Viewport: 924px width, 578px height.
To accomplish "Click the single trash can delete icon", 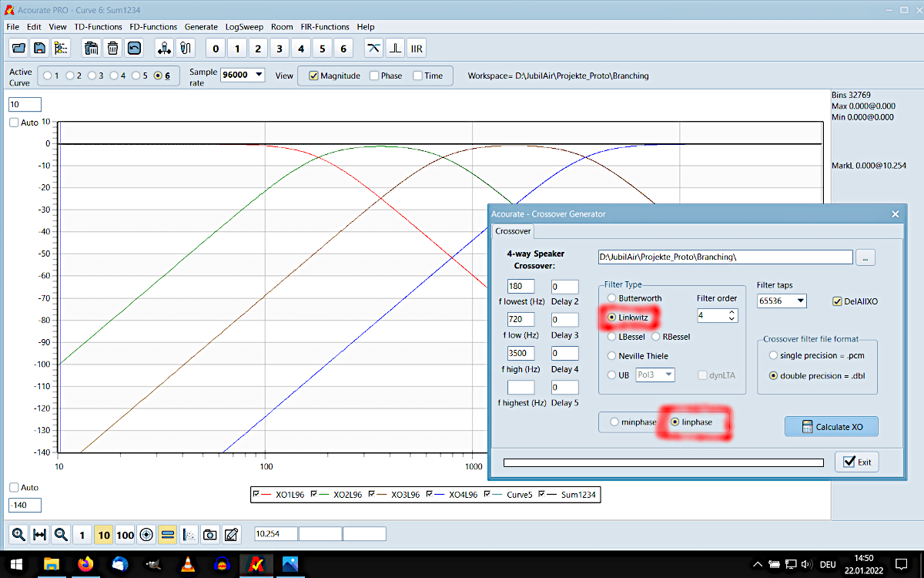I will pos(113,49).
